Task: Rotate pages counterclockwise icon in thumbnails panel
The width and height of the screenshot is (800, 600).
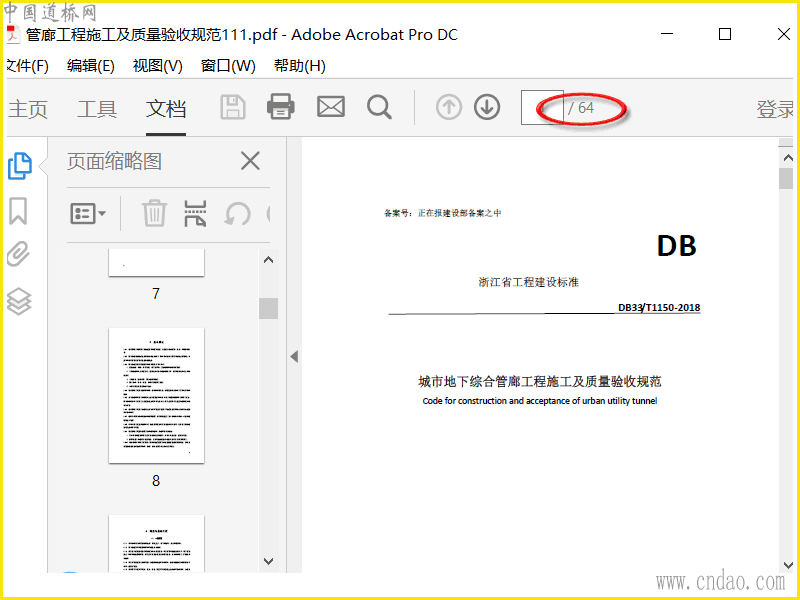Action: [x=238, y=214]
